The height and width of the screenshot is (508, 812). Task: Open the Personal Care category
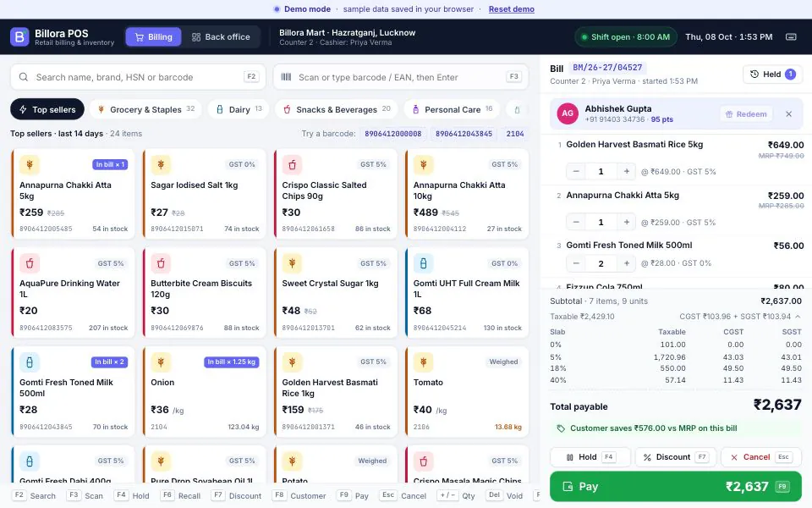coord(452,109)
